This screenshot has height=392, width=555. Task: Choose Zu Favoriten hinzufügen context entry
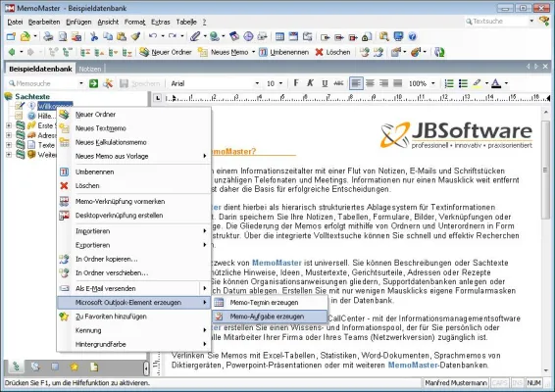[133, 317]
